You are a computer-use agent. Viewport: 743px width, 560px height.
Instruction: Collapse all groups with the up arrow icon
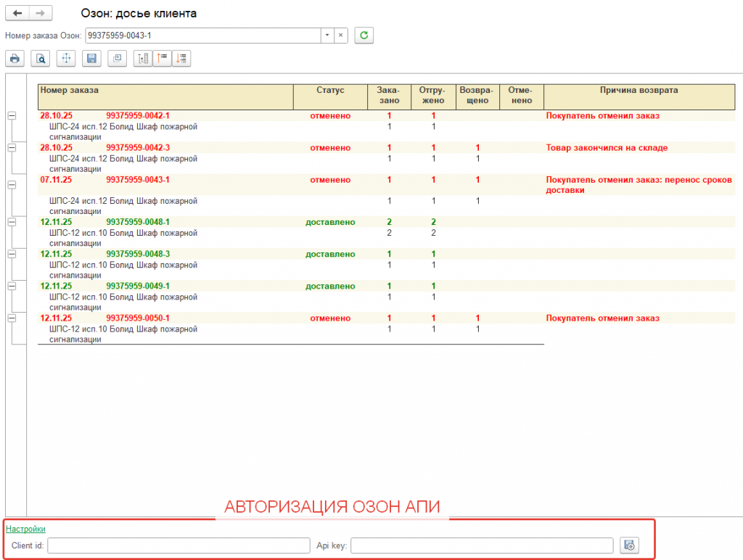pyautogui.click(x=163, y=59)
